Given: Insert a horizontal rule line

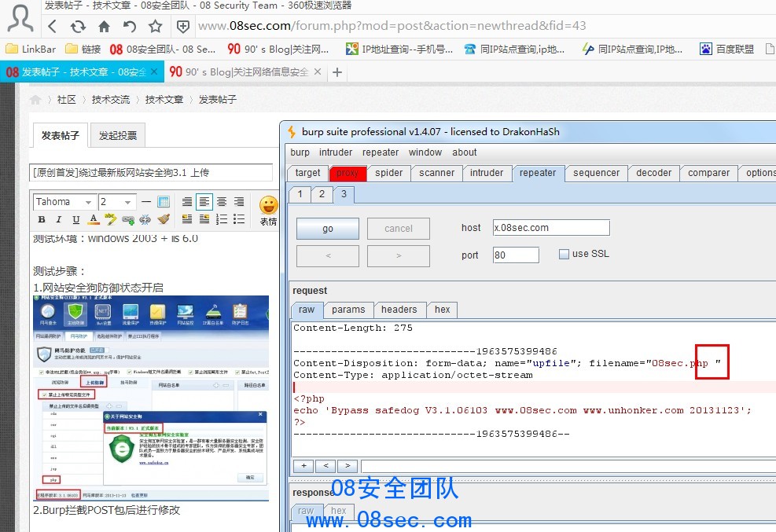Looking at the screenshot, I should [146, 202].
